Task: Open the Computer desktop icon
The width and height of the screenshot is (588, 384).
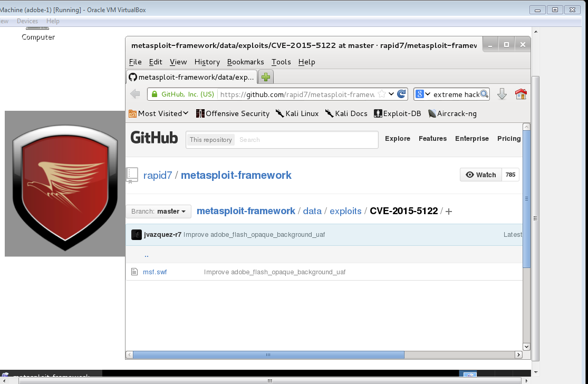Action: click(38, 34)
